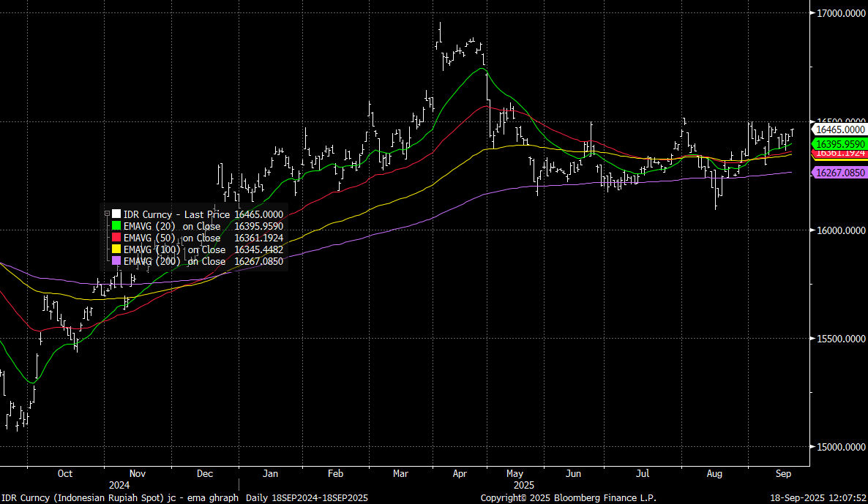Click the Apr month label on the time axis

tap(460, 473)
